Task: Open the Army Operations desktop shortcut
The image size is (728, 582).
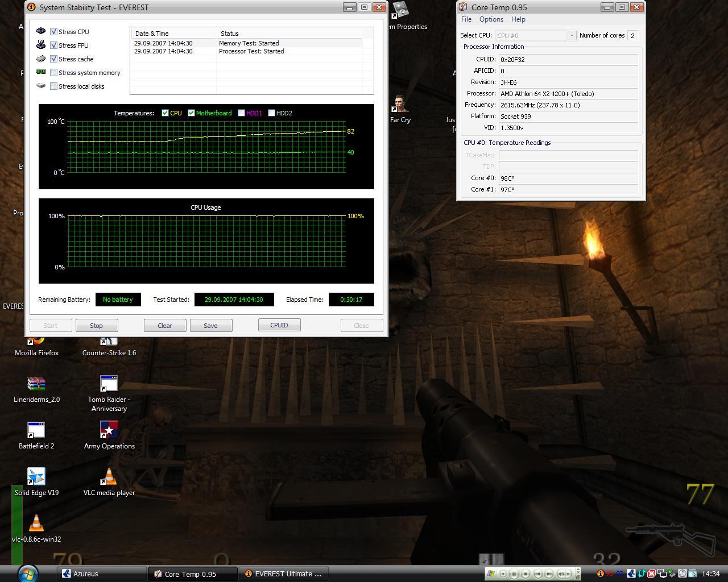Action: 109,436
